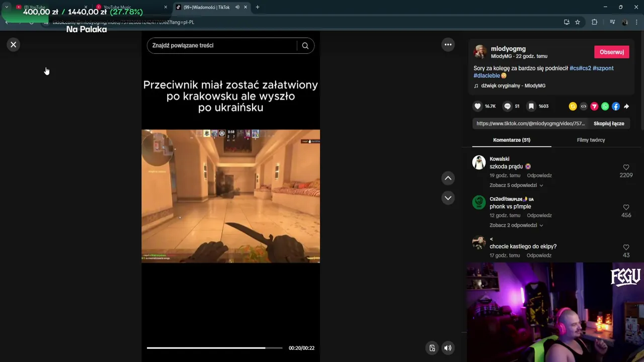This screenshot has height=362, width=644.
Task: Open the #cs hashtag link
Action: click(574, 68)
